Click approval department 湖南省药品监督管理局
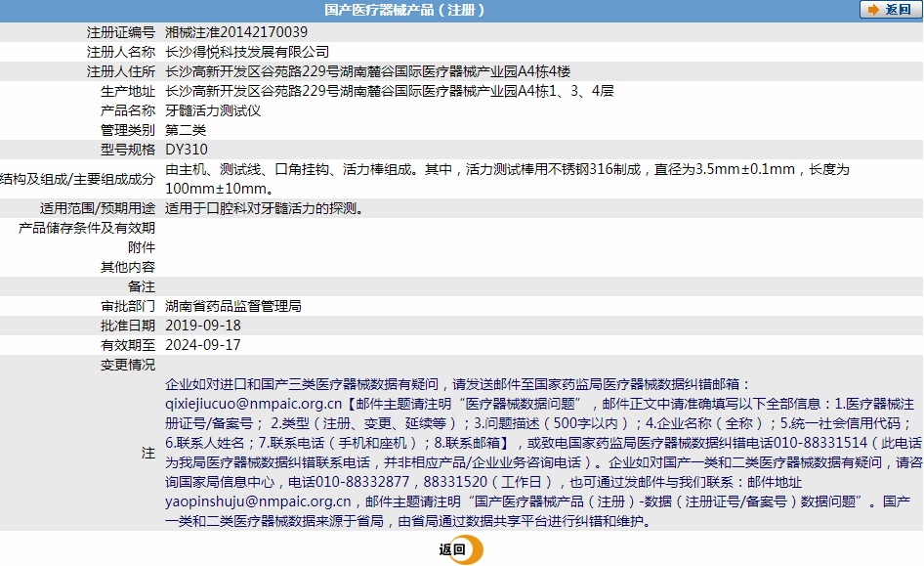Image resolution: width=924 pixels, height=566 pixels. (x=233, y=306)
